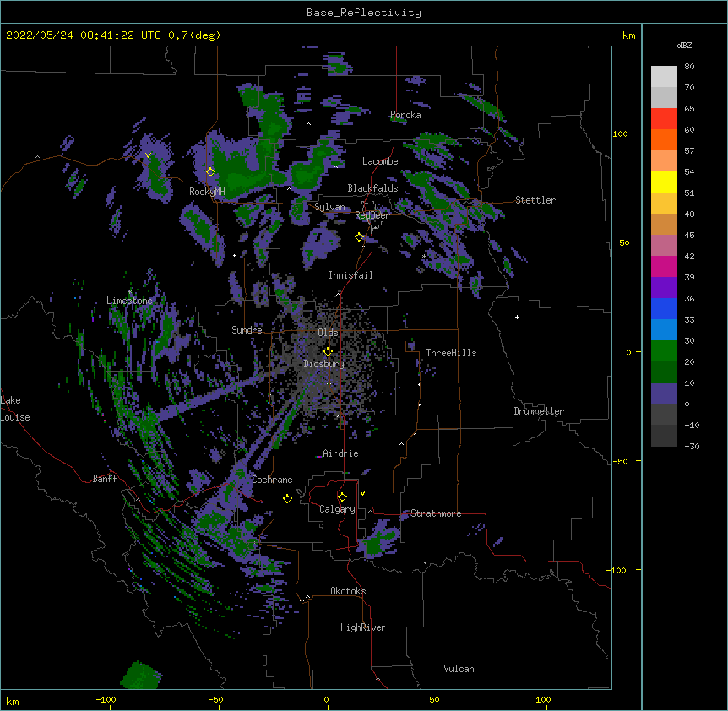Click the Olds town label
The height and width of the screenshot is (711, 728).
(x=328, y=333)
